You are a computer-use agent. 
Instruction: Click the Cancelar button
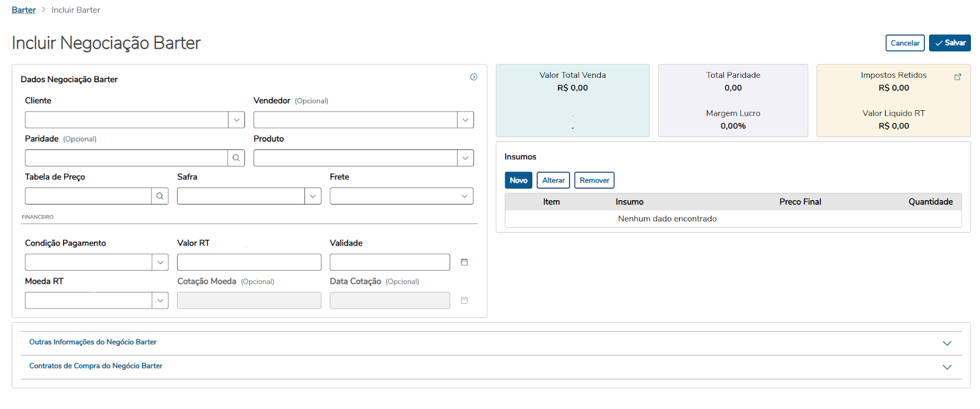tap(905, 43)
